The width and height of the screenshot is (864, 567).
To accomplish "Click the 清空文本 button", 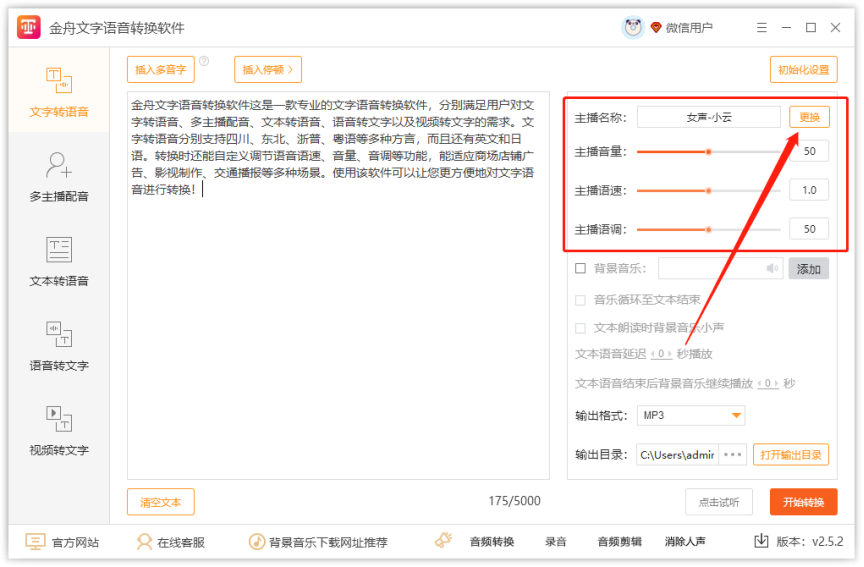I will 160,503.
